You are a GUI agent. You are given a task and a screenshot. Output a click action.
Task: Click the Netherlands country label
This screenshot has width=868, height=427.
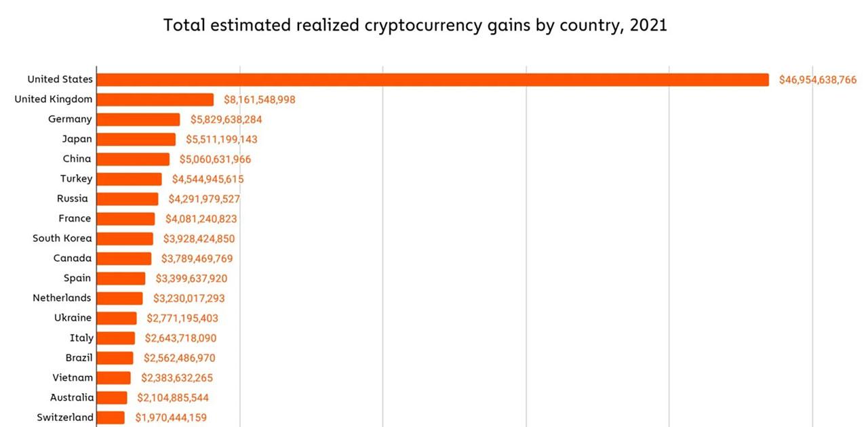[62, 298]
